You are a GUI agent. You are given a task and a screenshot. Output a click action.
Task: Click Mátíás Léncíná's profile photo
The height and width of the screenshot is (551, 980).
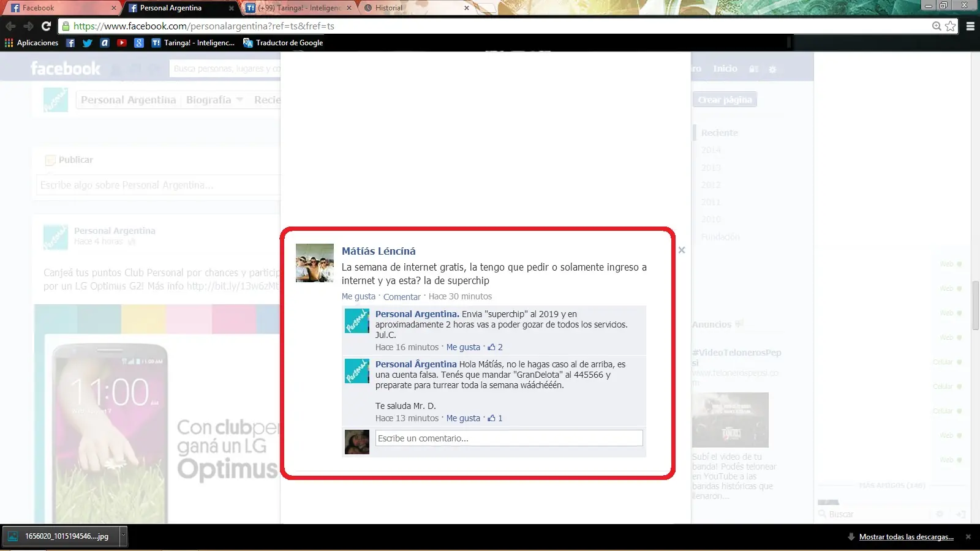(315, 263)
